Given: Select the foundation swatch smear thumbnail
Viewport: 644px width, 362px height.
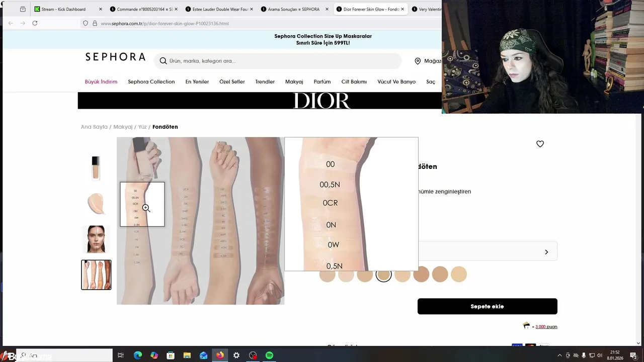Looking at the screenshot, I should pos(96,204).
